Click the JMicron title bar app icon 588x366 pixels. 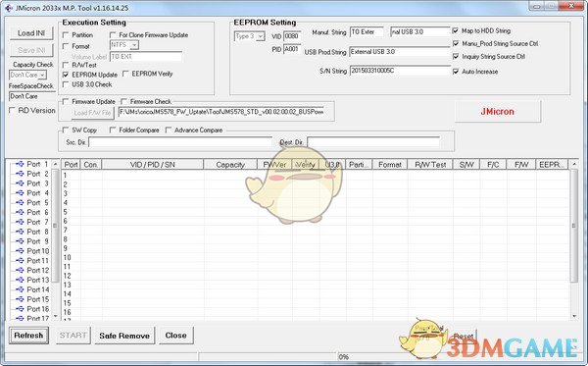point(8,8)
